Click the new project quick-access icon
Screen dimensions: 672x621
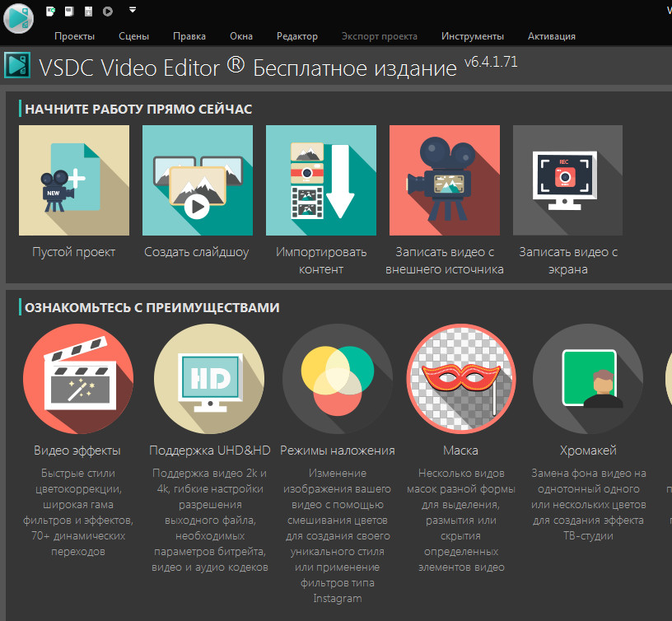coord(51,11)
